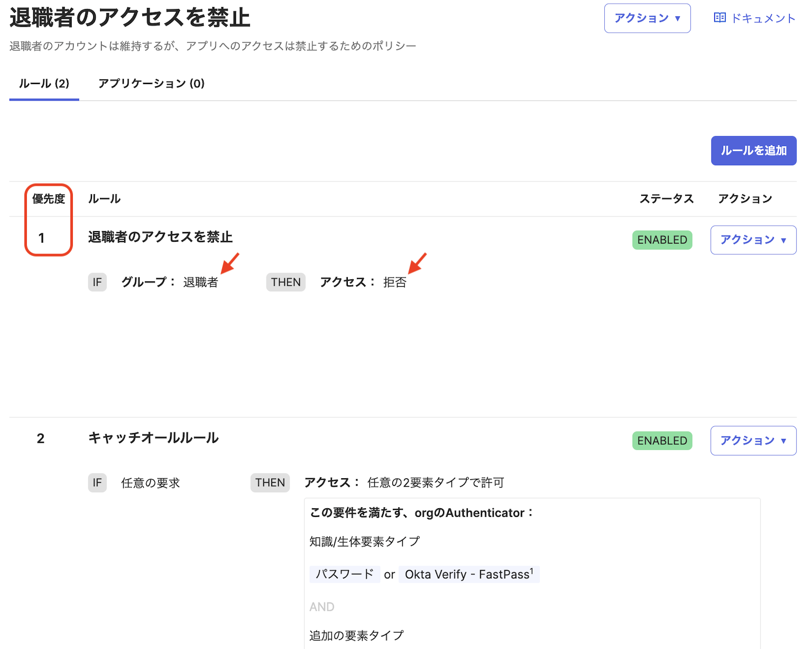812x649 pixels.
Task: Click THEN badge before 任意の2要素タイプで許可
Action: [270, 482]
